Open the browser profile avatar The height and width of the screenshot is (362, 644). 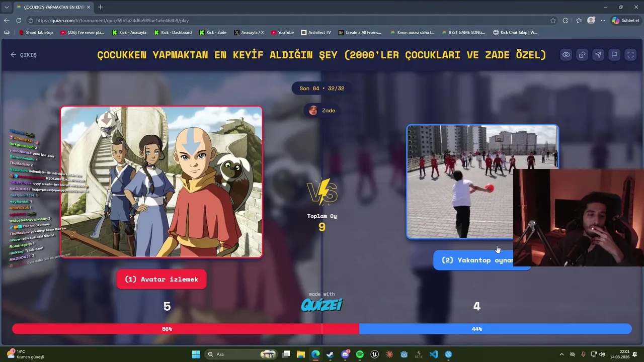(591, 21)
